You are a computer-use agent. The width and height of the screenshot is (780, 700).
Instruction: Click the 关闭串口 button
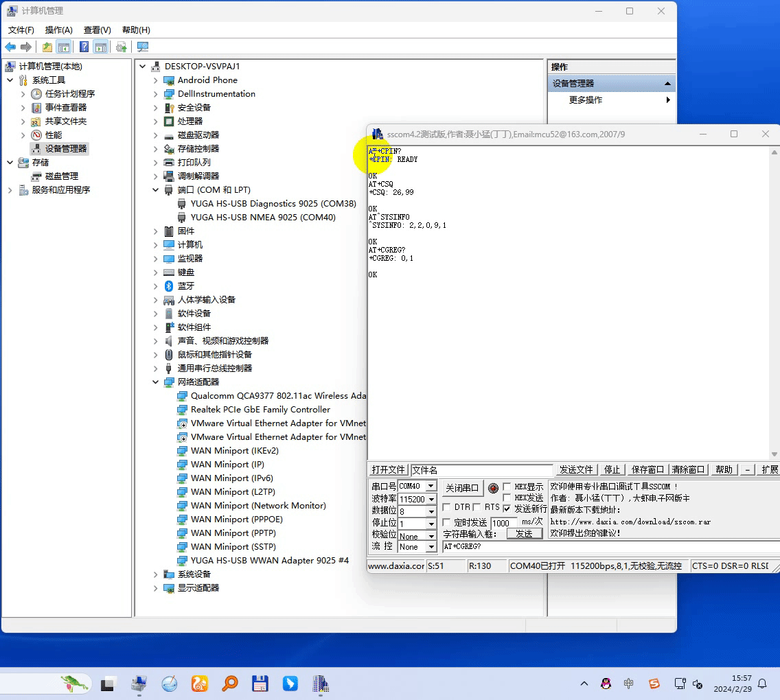pyautogui.click(x=462, y=488)
